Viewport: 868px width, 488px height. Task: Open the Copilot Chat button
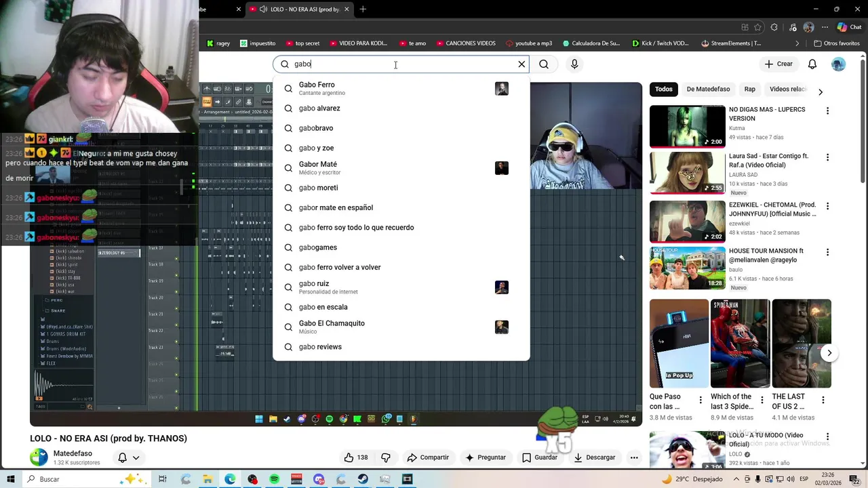tap(848, 27)
